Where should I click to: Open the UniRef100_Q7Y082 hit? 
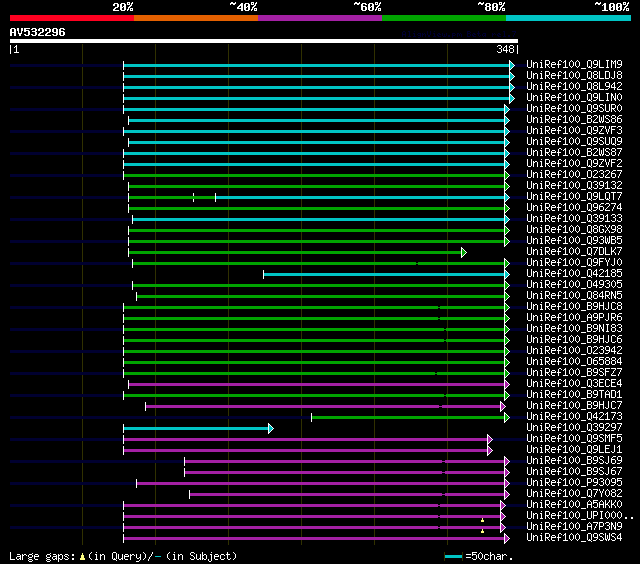(574, 494)
